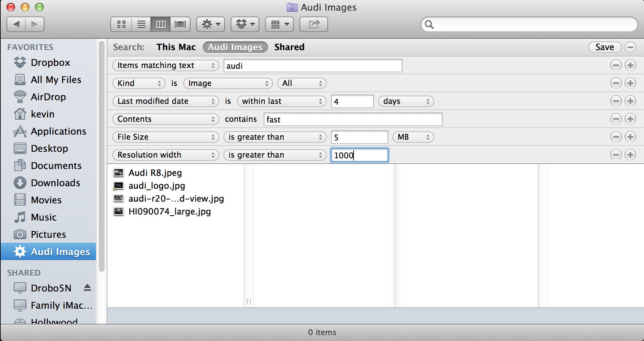Select the Audi Images smart folder
The width and height of the screenshot is (644, 341).
[48, 251]
